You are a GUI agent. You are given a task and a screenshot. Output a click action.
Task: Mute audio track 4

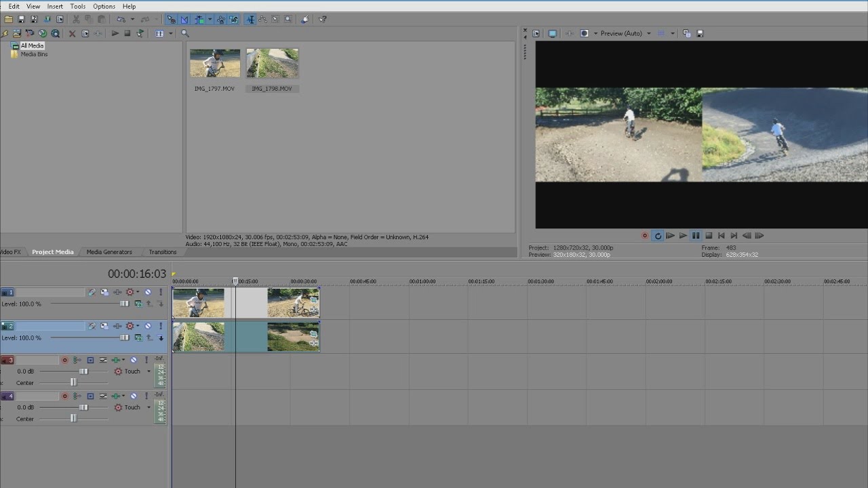pos(134,396)
